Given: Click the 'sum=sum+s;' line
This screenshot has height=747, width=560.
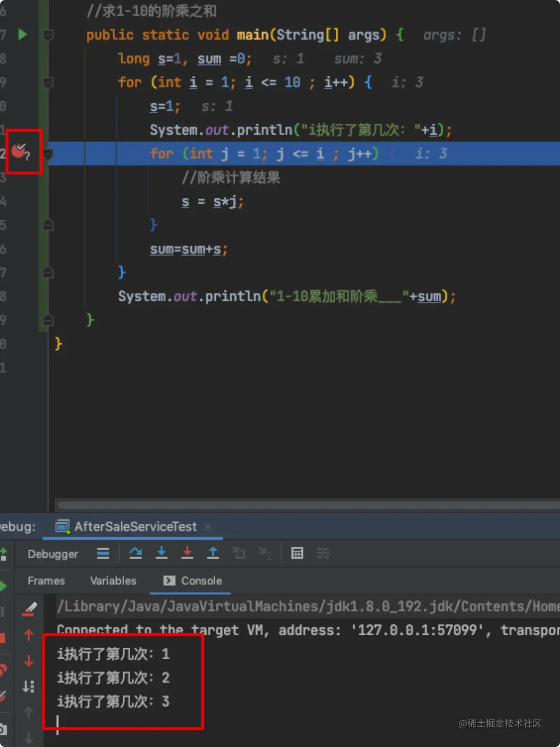Looking at the screenshot, I should pyautogui.click(x=189, y=249).
